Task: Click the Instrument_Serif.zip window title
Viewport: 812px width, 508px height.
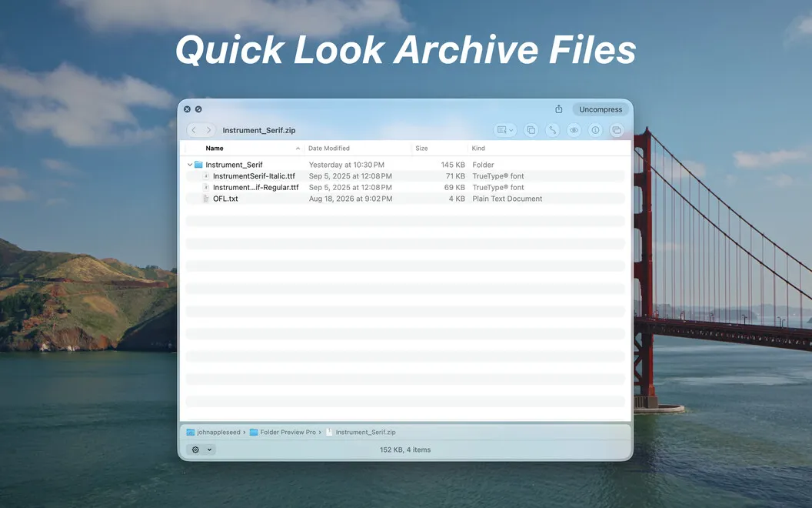Action: point(259,130)
